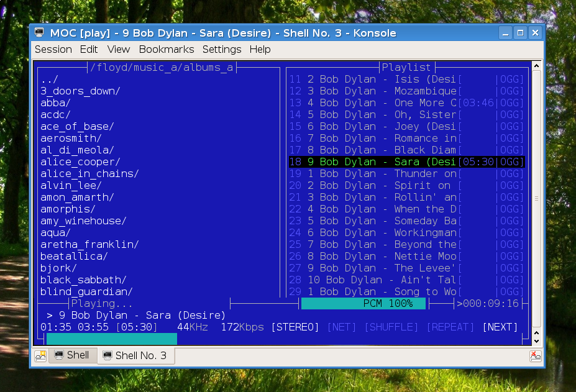
Task: Click the new session icon beside Shell tab
Action: (x=40, y=355)
